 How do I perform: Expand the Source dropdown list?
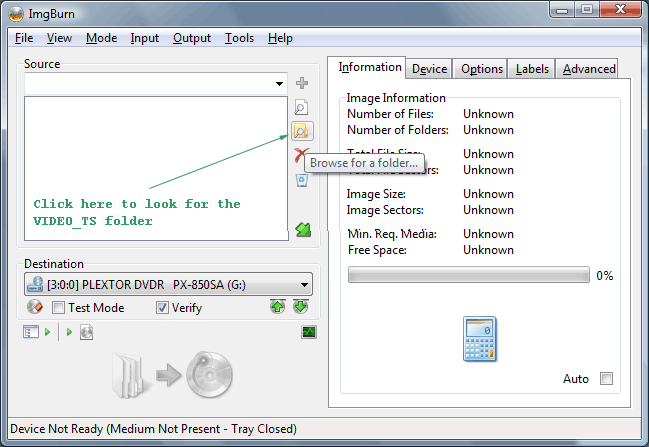click(279, 85)
